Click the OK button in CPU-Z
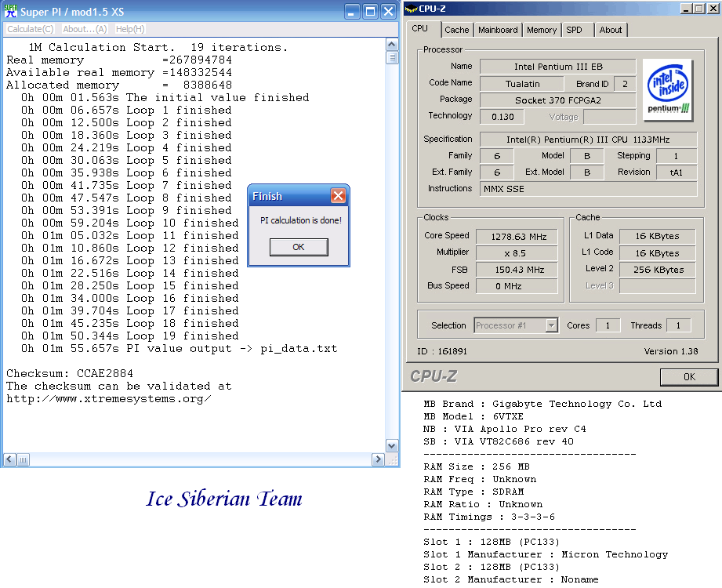Viewport: 722px width, 588px height. (x=689, y=376)
